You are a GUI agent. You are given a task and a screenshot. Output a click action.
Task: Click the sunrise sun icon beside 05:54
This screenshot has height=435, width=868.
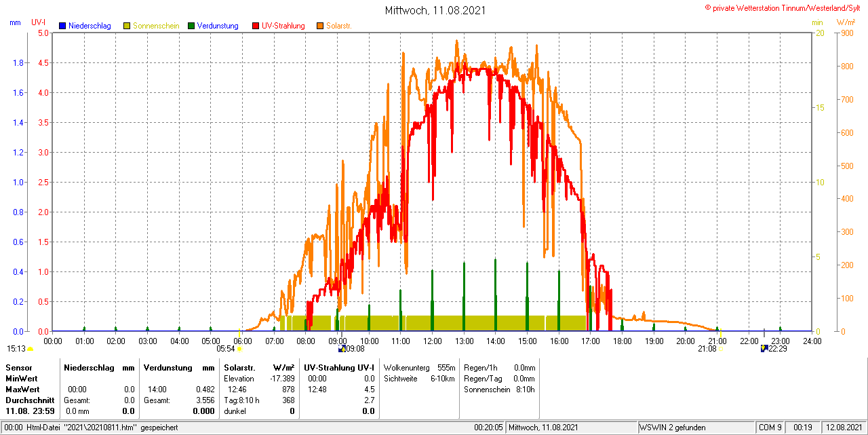tap(239, 349)
